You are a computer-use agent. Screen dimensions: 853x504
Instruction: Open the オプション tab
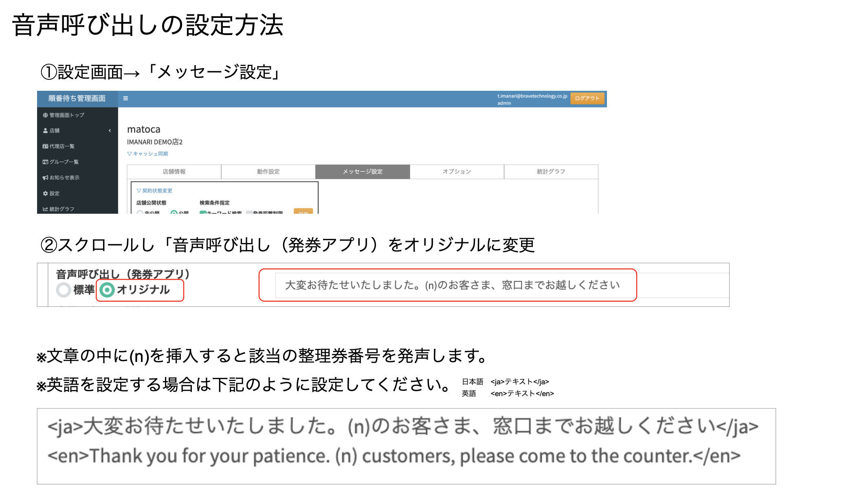(456, 171)
